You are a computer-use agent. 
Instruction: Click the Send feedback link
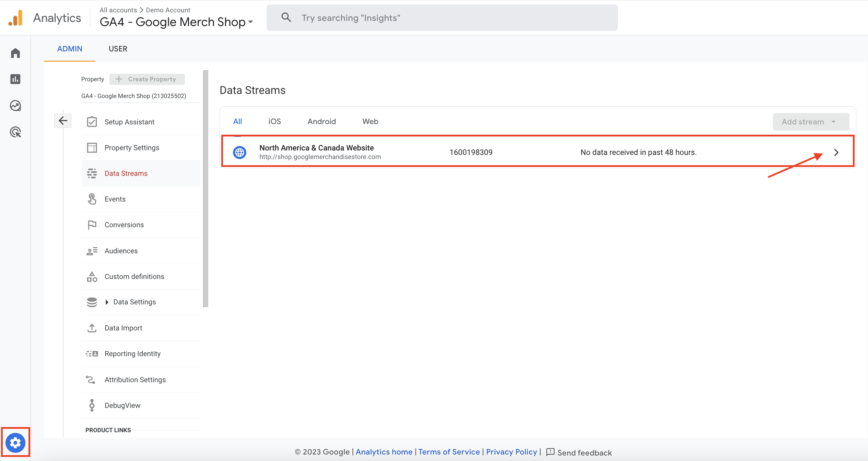pos(585,453)
